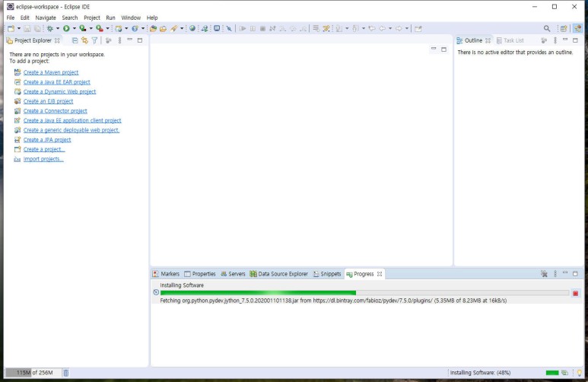Click the Search flashlight toolbar icon
588x382 pixels.
[x=173, y=28]
